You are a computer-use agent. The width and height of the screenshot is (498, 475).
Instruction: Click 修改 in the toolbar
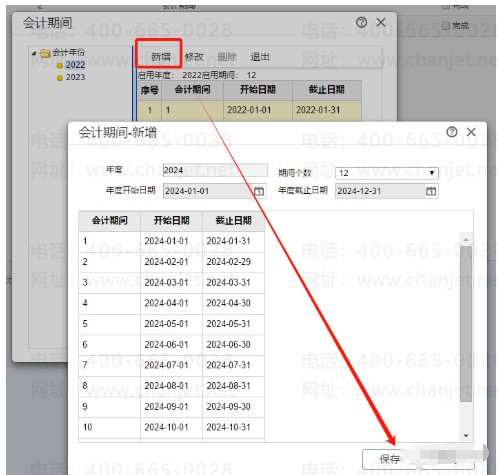pos(194,57)
